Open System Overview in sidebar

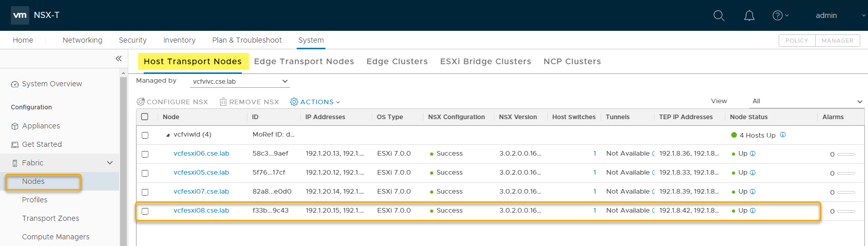(x=51, y=84)
